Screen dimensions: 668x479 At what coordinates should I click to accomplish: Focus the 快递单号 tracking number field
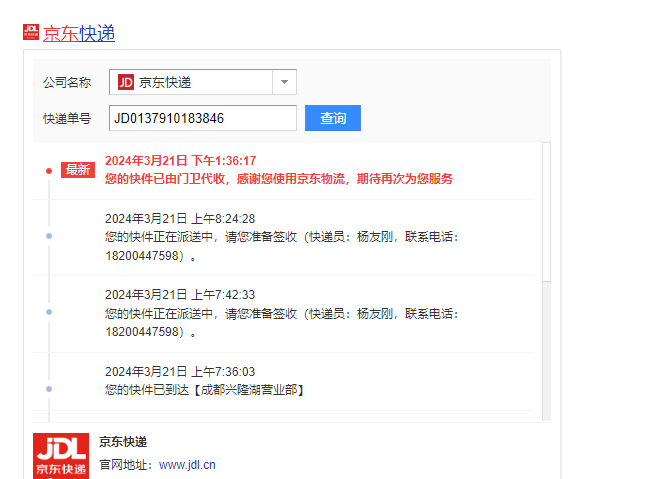coord(203,118)
